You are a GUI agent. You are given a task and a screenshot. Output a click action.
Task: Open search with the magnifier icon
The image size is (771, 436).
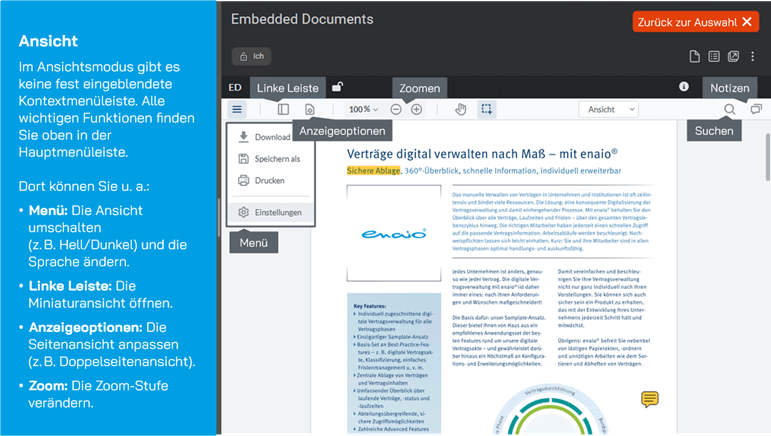(x=730, y=109)
